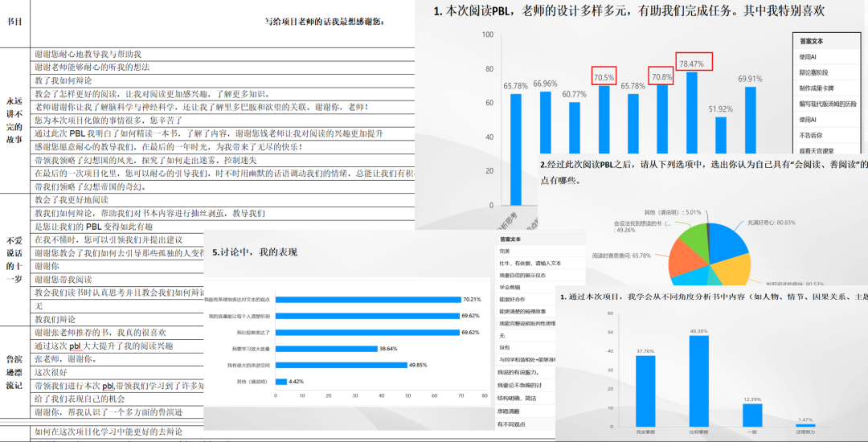The width and height of the screenshot is (868, 442).
Task: Click the "51.92%" bar label
Action: pos(720,109)
